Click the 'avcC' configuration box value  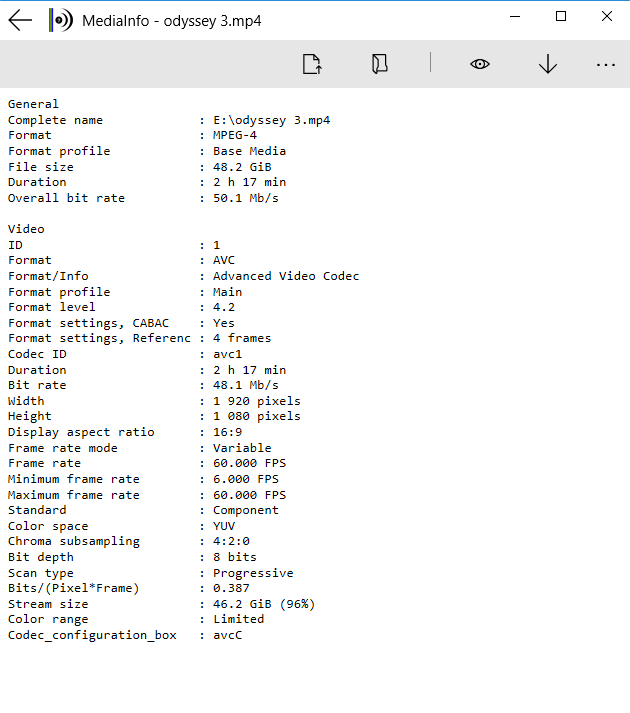coord(227,635)
